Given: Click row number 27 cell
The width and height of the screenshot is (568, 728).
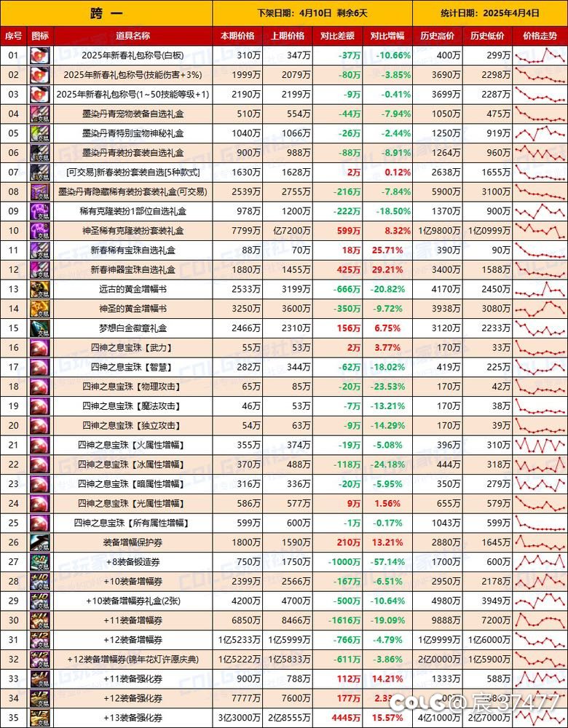Looking at the screenshot, I should (13, 562).
